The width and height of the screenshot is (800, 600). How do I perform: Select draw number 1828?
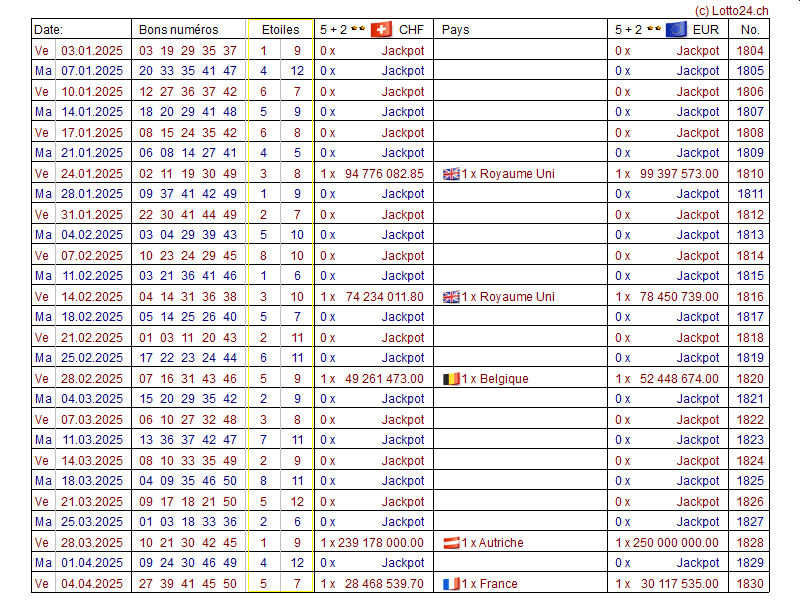pyautogui.click(x=750, y=543)
